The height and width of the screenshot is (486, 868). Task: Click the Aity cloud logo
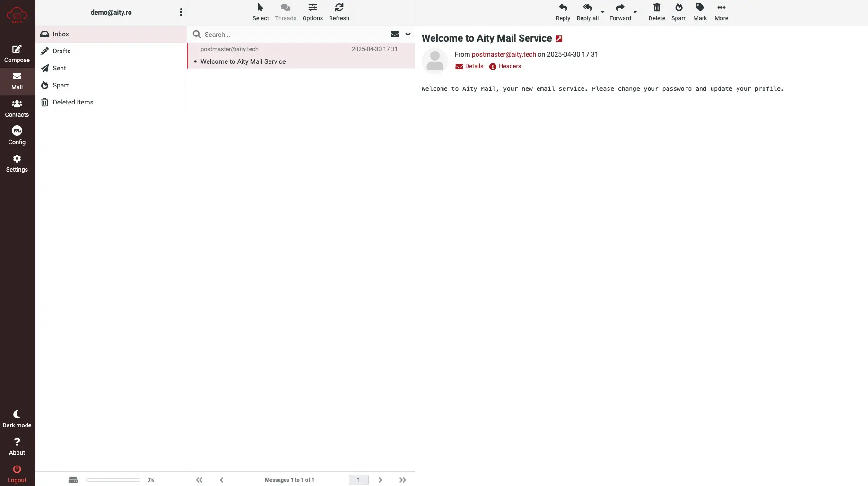[17, 15]
